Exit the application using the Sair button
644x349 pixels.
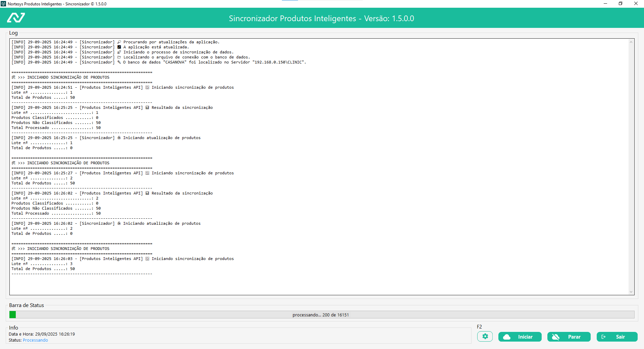(617, 337)
